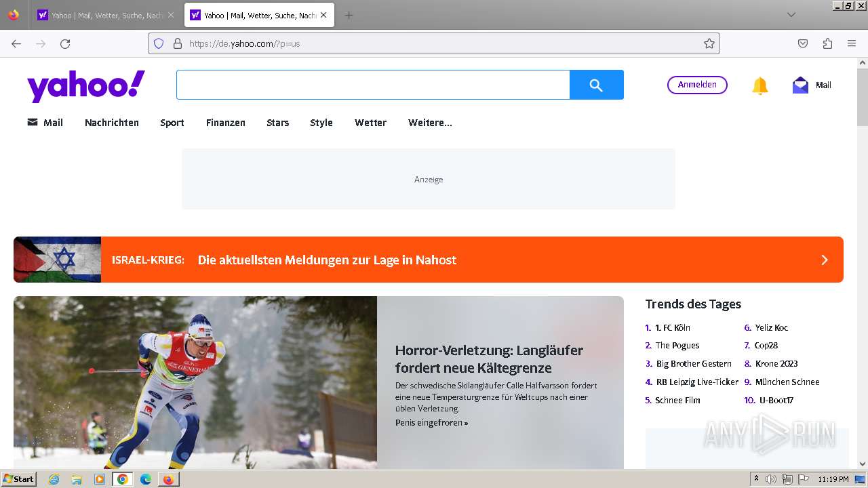The height and width of the screenshot is (488, 868).
Task: Open Mail from the top-right envelope
Action: point(812,85)
